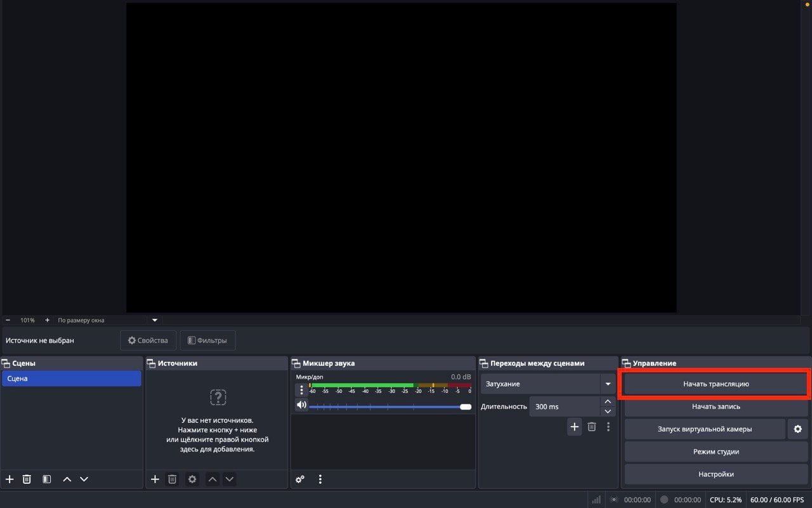Select Сцена in the scenes list

tap(71, 378)
